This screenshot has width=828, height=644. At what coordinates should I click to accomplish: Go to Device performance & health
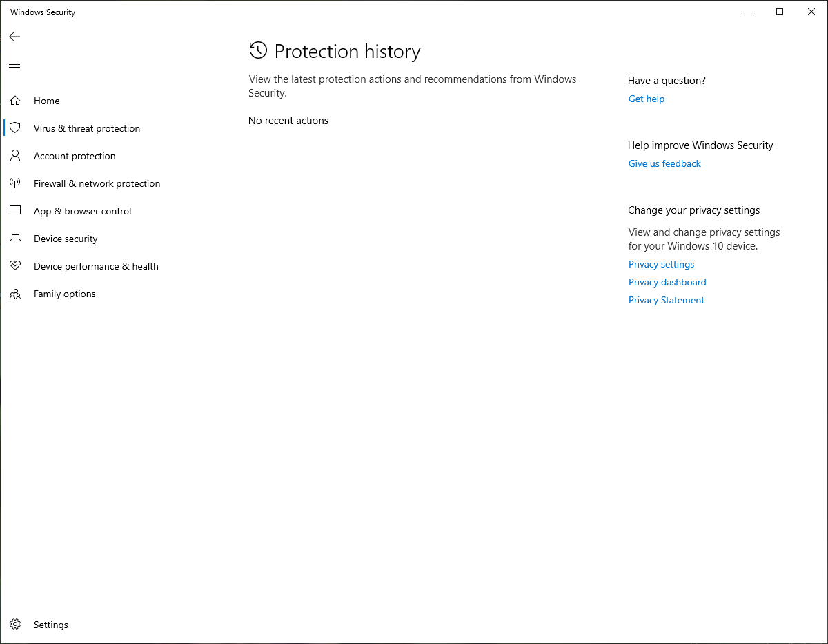[96, 266]
